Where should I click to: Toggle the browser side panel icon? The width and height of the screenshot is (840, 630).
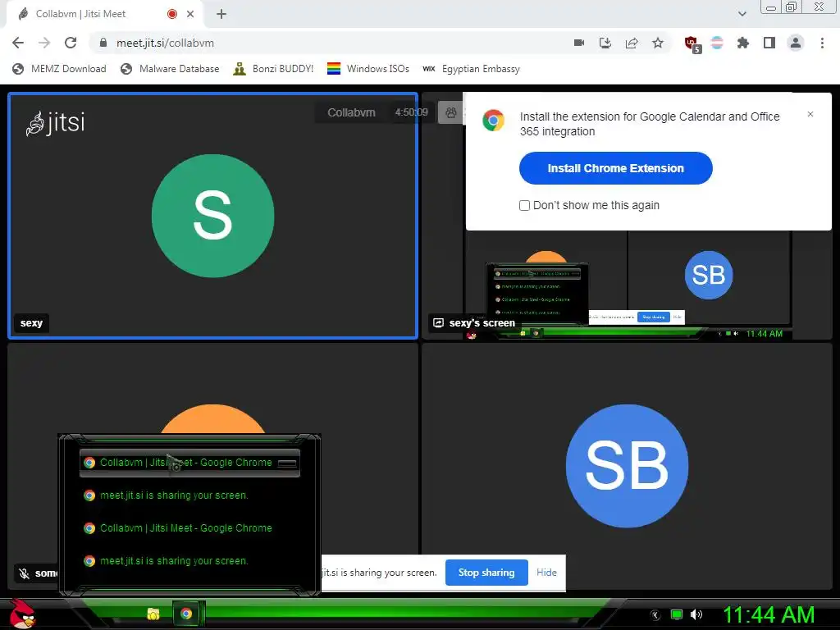[769, 43]
